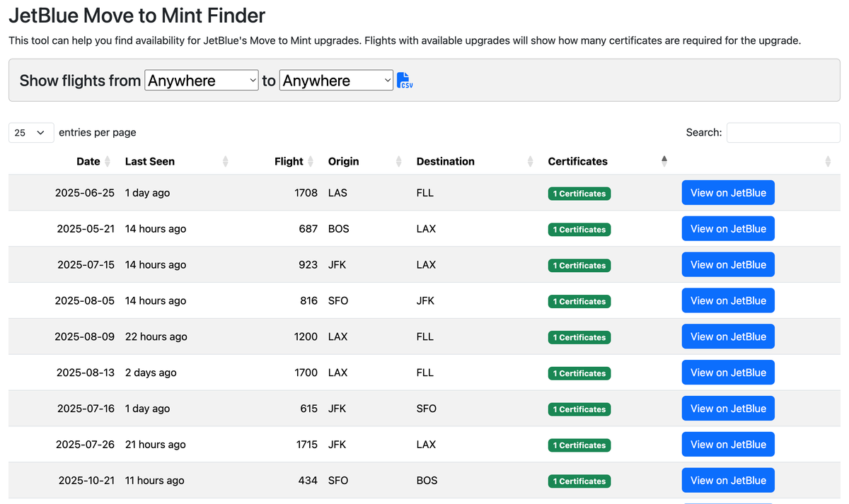This screenshot has height=504, width=849.
Task: Click the certificates badge for flight 687
Action: (579, 230)
